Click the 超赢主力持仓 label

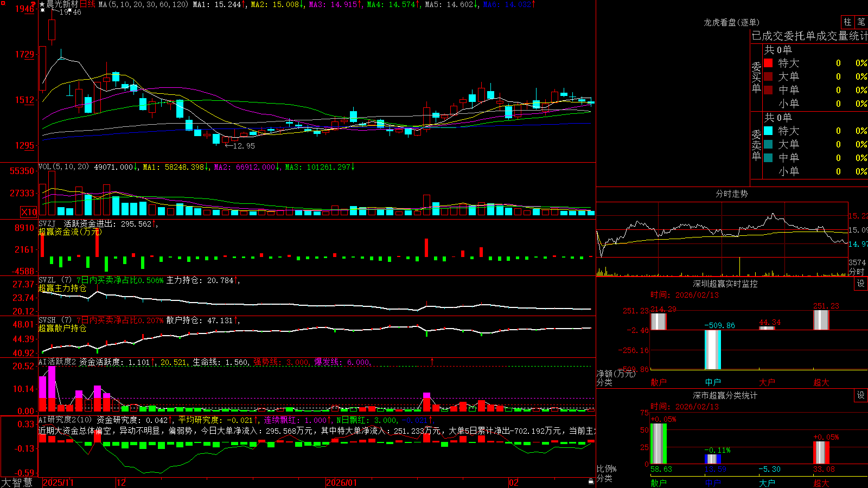point(62,288)
